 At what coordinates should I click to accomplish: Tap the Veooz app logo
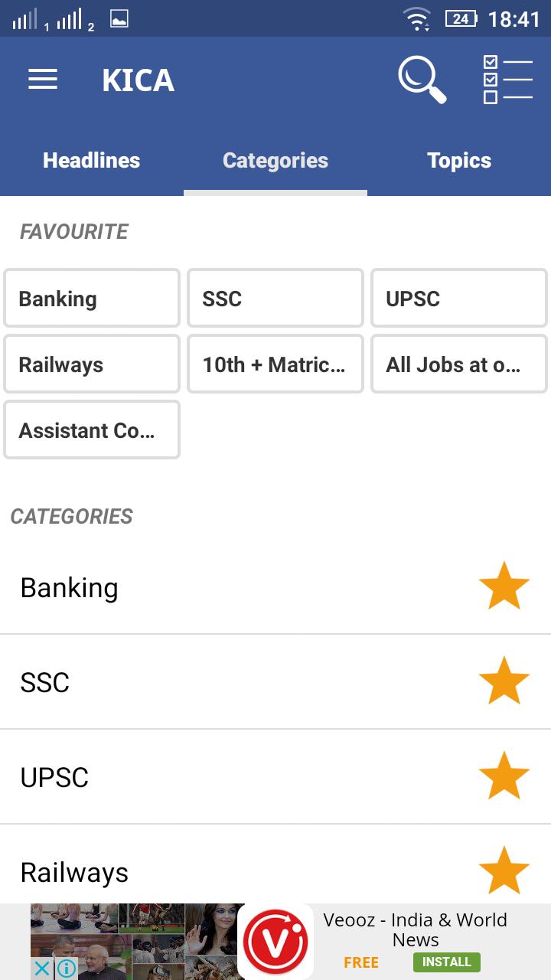point(275,942)
